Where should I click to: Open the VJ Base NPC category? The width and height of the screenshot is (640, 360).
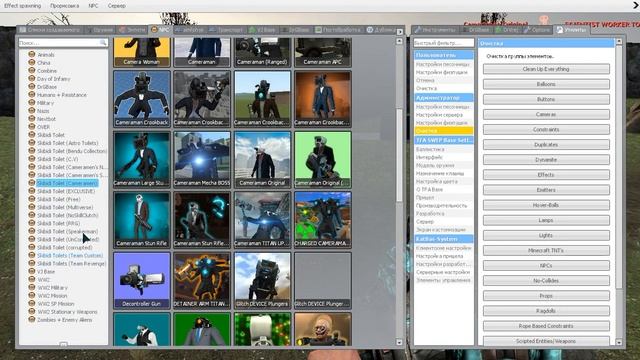(x=46, y=271)
